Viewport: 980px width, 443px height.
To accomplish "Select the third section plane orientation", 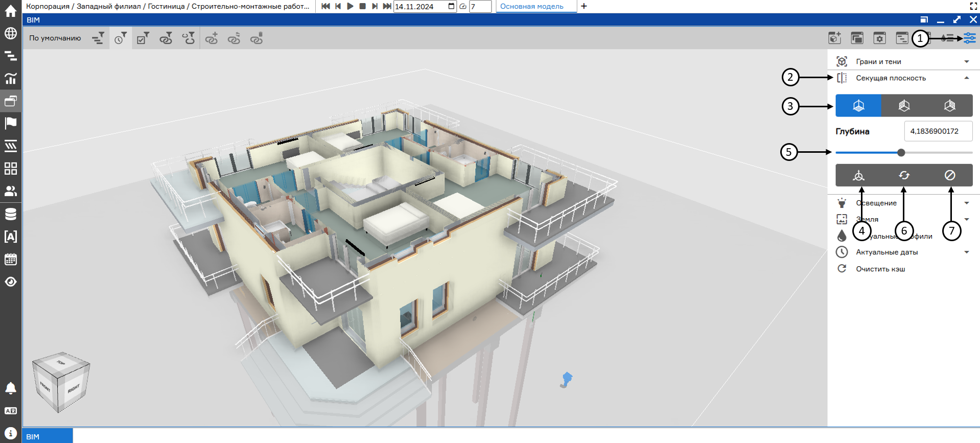I will click(x=949, y=105).
